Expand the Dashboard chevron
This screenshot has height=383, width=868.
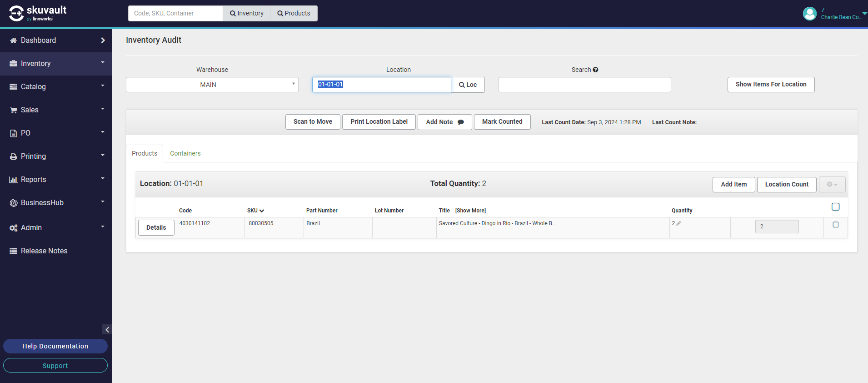(103, 40)
